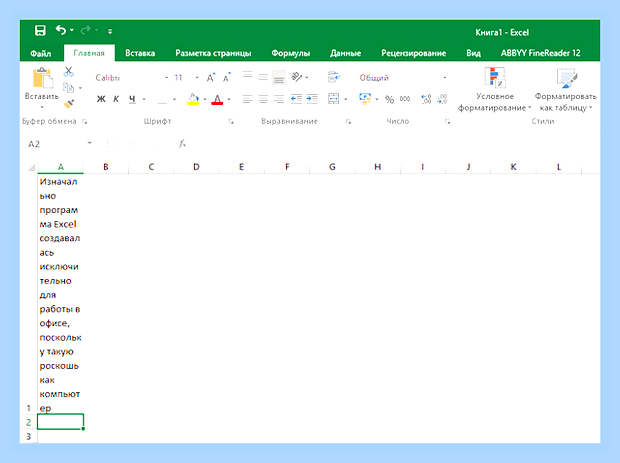Screen dimensions: 620x463
Task: Apply accounting currency format
Action: [365, 98]
